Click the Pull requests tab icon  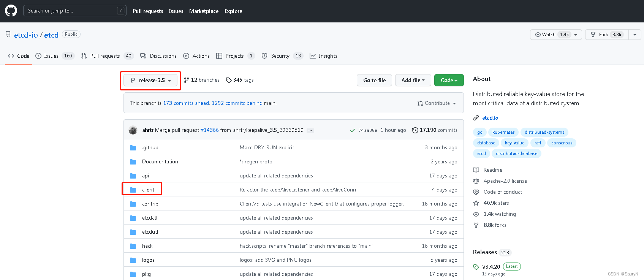[x=84, y=56]
